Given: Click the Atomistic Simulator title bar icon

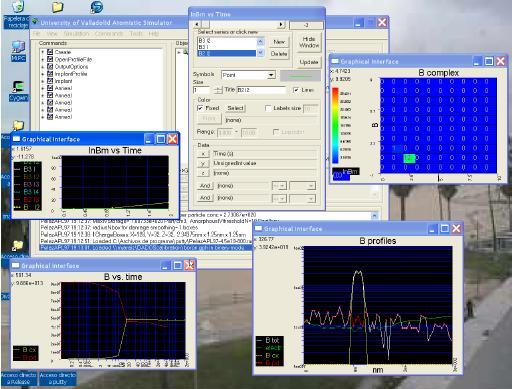Looking at the screenshot, I should pyautogui.click(x=35, y=22).
